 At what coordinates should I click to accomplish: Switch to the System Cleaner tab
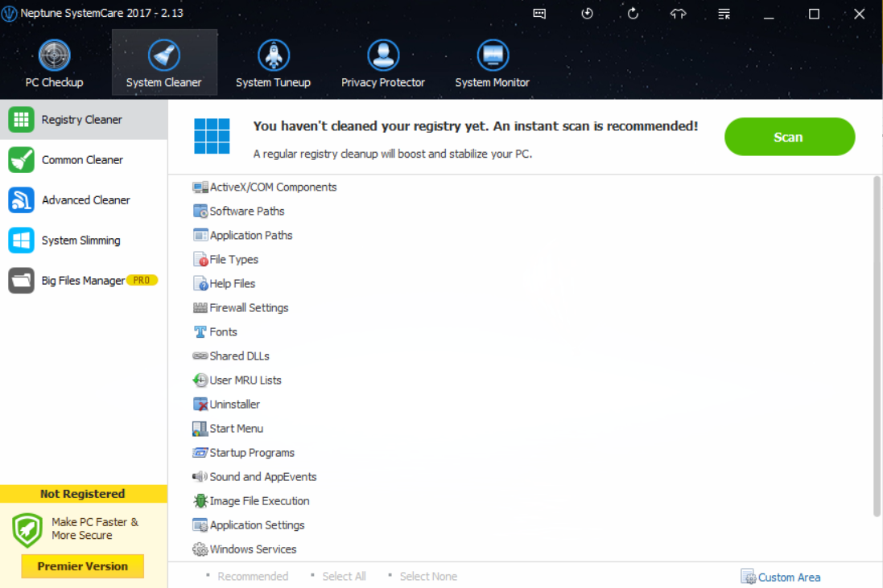click(164, 63)
